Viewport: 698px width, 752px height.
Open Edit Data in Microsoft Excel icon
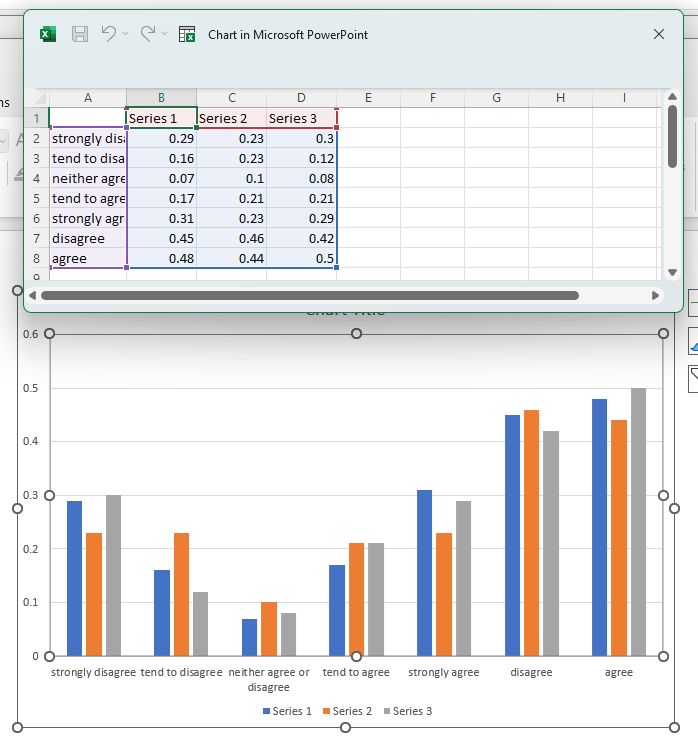187,34
